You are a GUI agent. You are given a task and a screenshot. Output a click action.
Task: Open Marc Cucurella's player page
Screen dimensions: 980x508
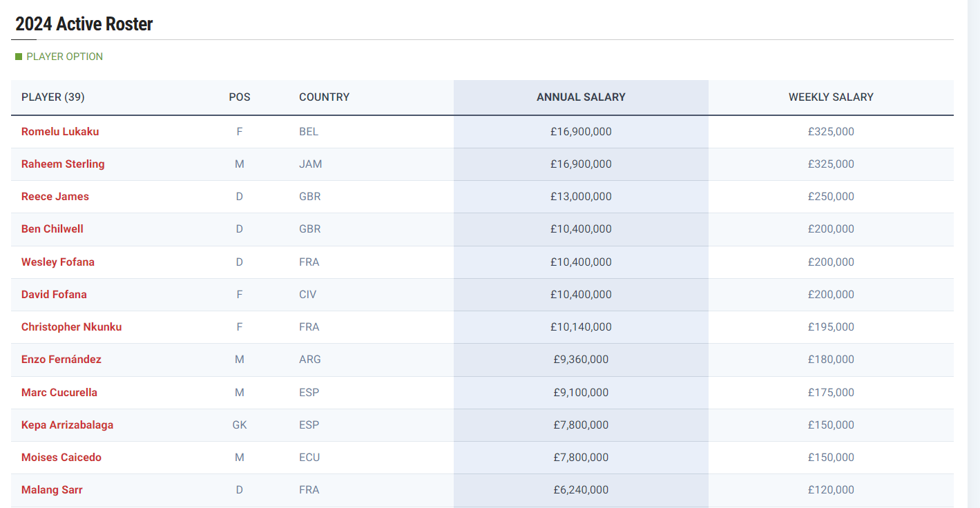59,393
